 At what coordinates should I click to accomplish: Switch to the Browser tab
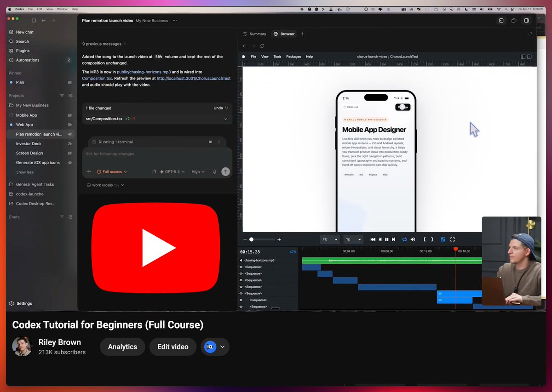(x=284, y=34)
